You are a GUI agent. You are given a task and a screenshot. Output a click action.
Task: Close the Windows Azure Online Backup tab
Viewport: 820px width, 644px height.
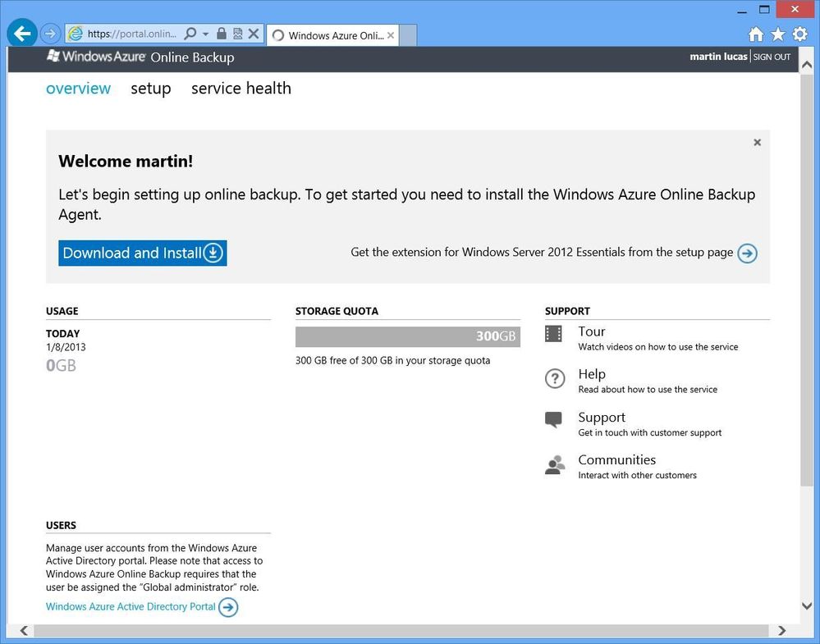(391, 35)
